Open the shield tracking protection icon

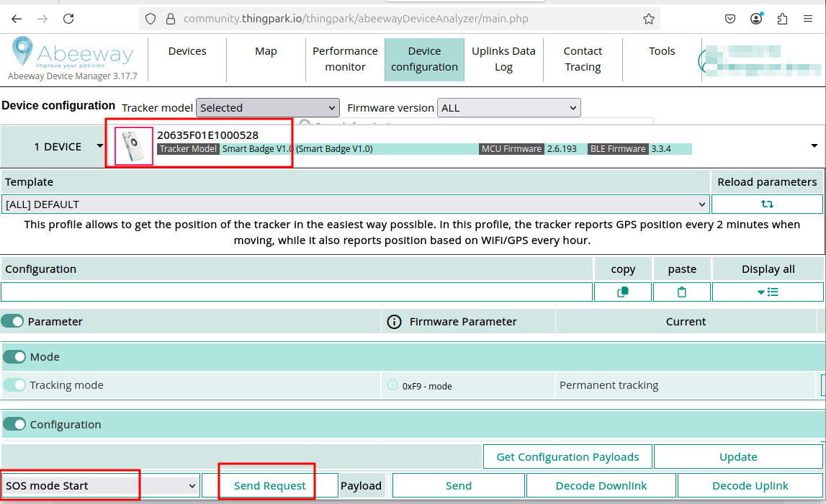click(x=151, y=19)
